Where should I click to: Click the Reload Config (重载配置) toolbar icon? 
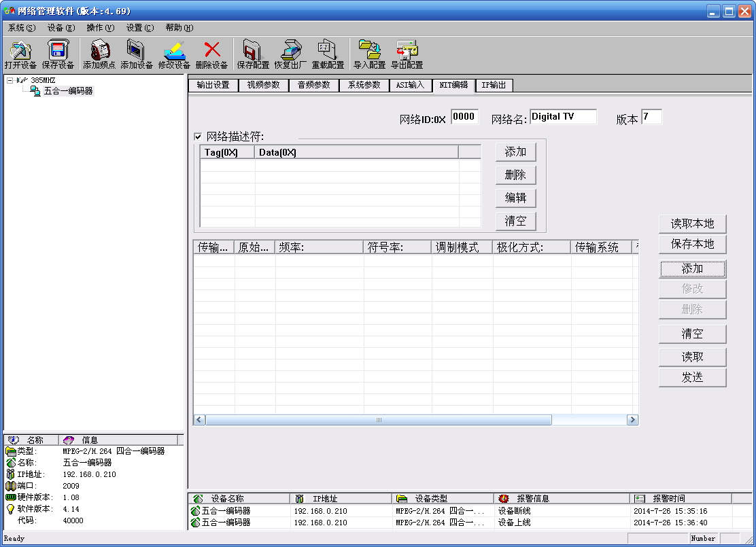tap(328, 50)
